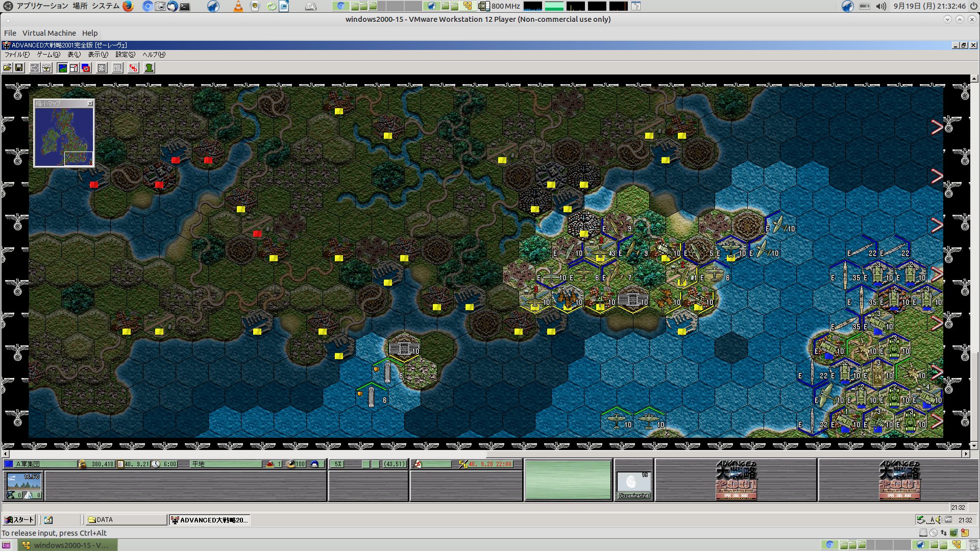This screenshot has height=551, width=980.
Task: Click the red END turn toolbar icon
Action: point(133,68)
